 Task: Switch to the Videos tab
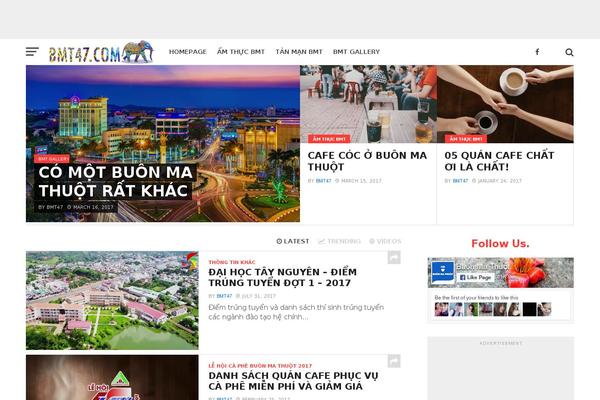[385, 241]
